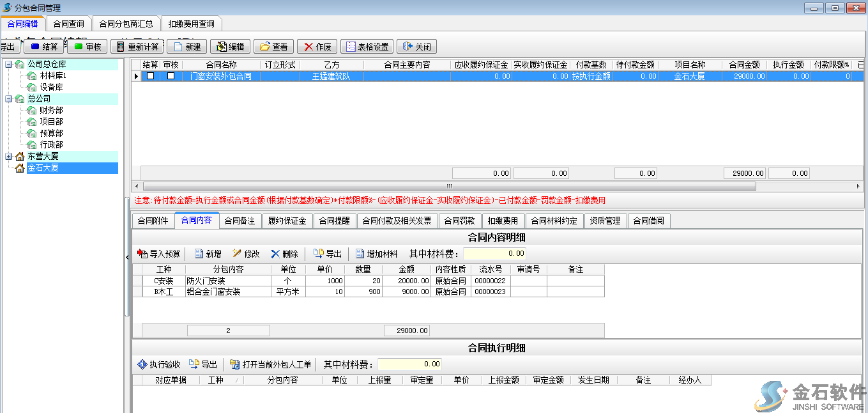Open the 表格设置 table settings
Viewport: 868px width, 413px height.
point(367,47)
